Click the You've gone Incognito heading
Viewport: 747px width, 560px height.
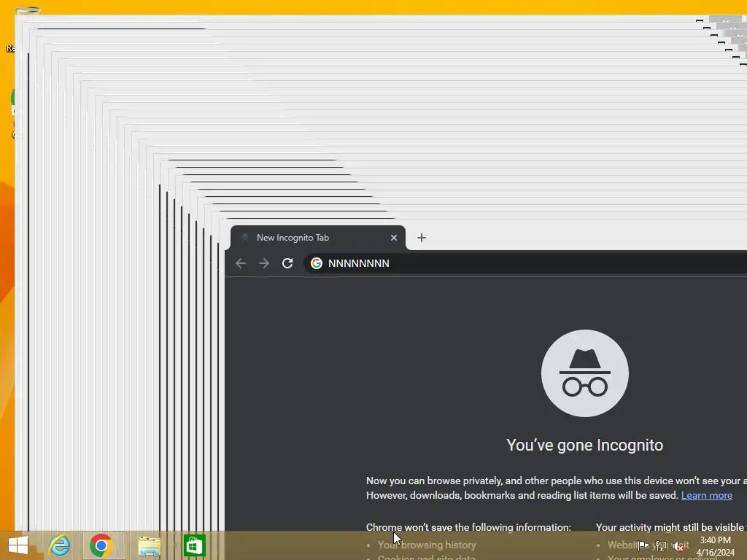585,446
